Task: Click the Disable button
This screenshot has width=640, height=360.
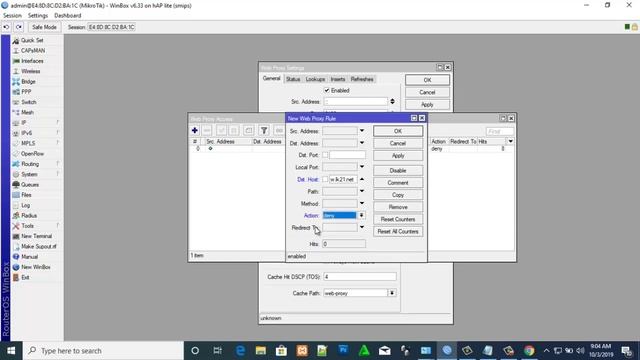Action: tap(398, 171)
